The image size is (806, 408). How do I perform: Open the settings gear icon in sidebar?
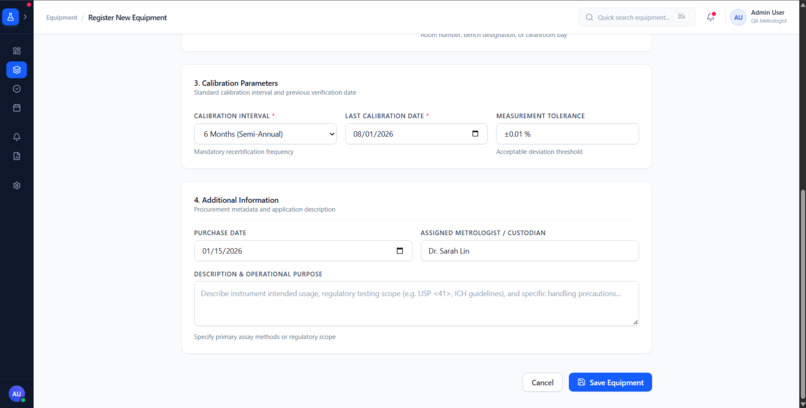(16, 186)
